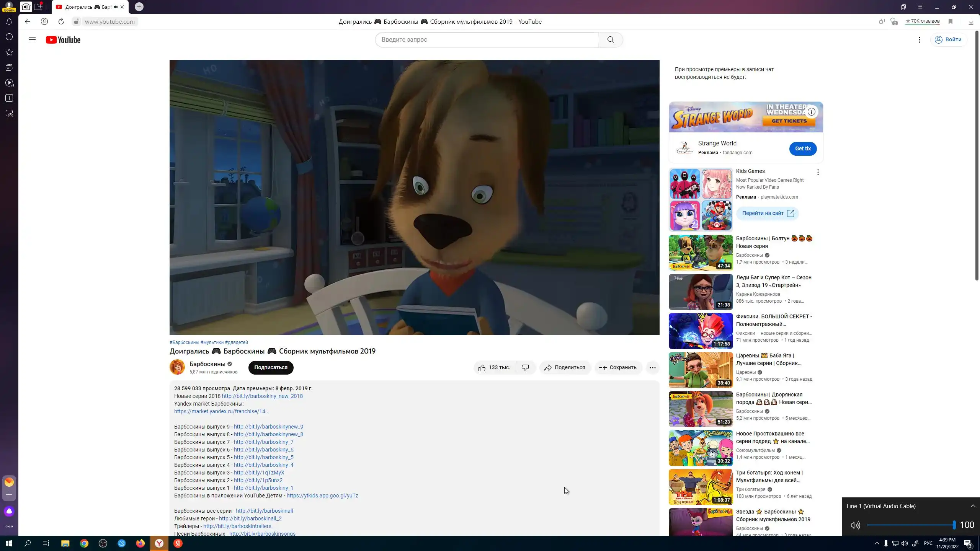
Task: Open the YouTube hamburger guide menu
Action: 32,40
